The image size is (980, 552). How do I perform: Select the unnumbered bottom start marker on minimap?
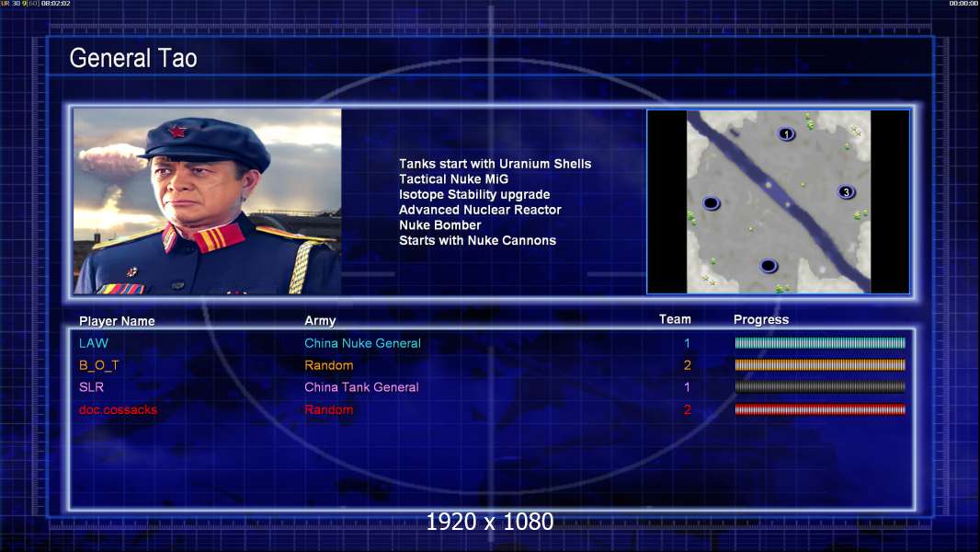click(x=769, y=266)
